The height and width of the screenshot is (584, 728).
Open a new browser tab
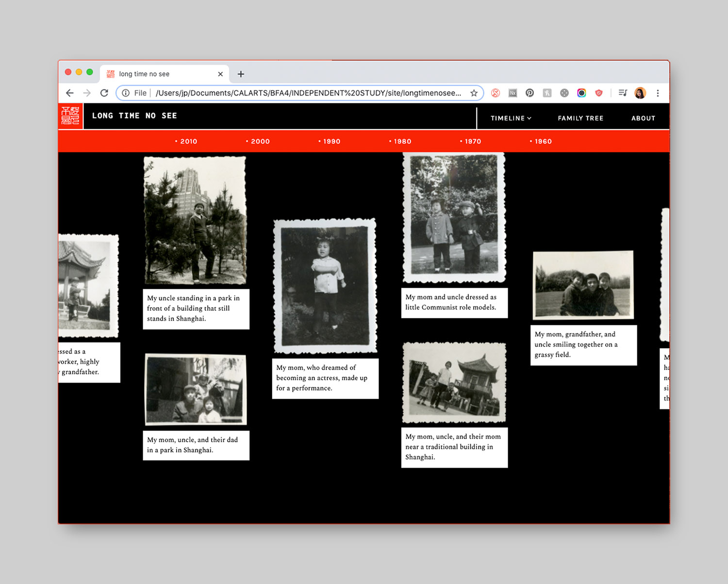[x=241, y=74]
